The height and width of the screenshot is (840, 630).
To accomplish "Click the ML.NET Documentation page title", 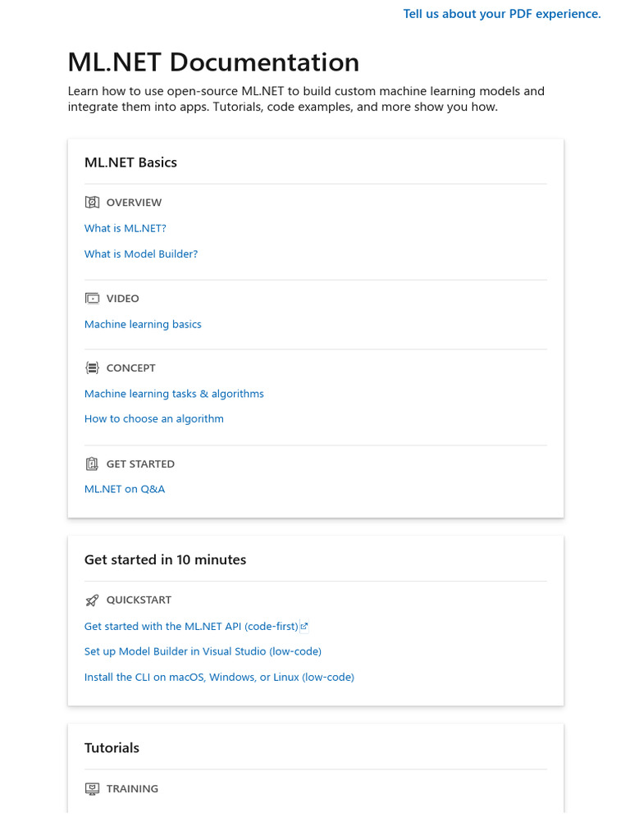I will click(x=213, y=62).
